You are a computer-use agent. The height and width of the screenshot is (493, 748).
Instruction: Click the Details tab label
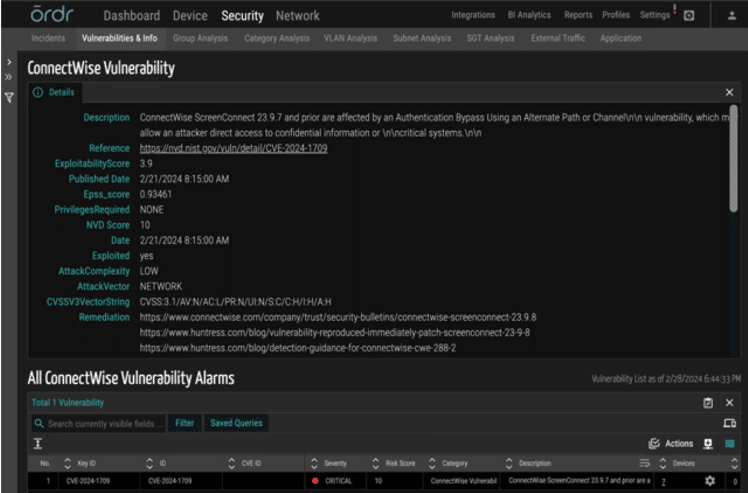[62, 93]
